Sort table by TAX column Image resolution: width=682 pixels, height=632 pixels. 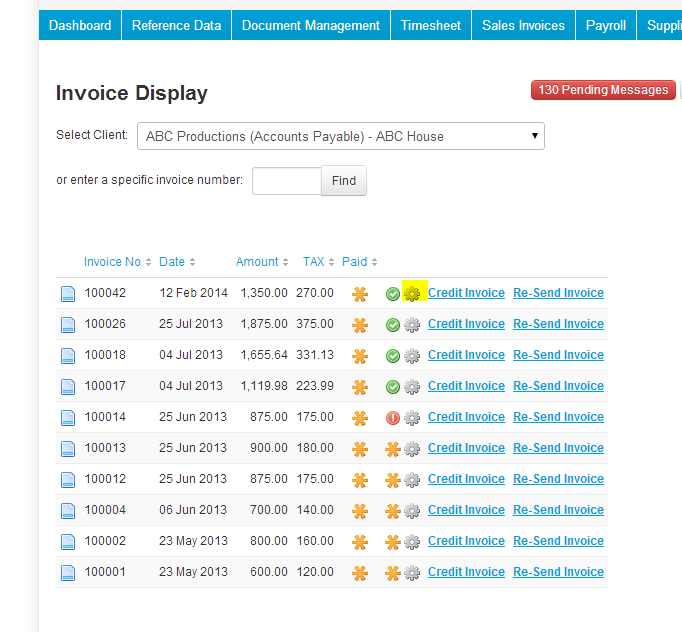[x=318, y=262]
